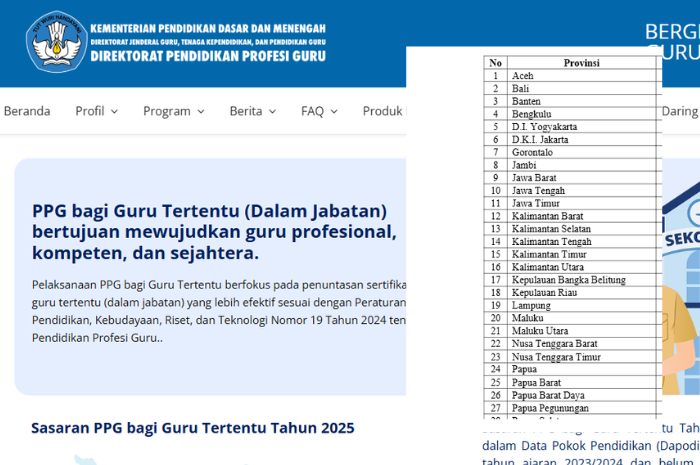This screenshot has height=465, width=700.
Task: Click the paragraph starting Pelaksanaan PPG bagi Guru
Action: point(219,311)
